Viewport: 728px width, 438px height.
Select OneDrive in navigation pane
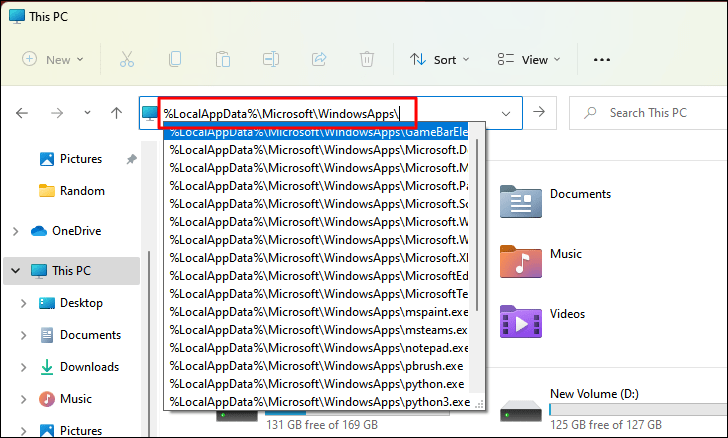[x=66, y=231]
